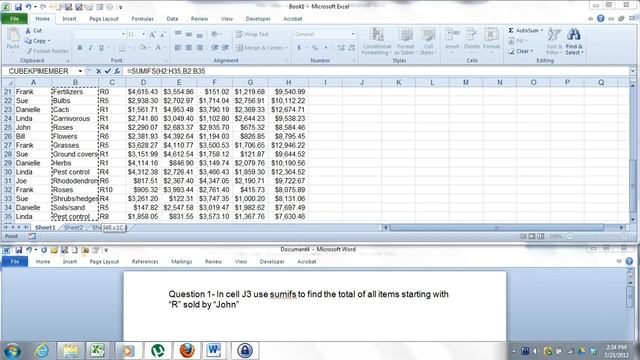The height and width of the screenshot is (360, 640).
Task: Select column H header
Action: pos(288,82)
